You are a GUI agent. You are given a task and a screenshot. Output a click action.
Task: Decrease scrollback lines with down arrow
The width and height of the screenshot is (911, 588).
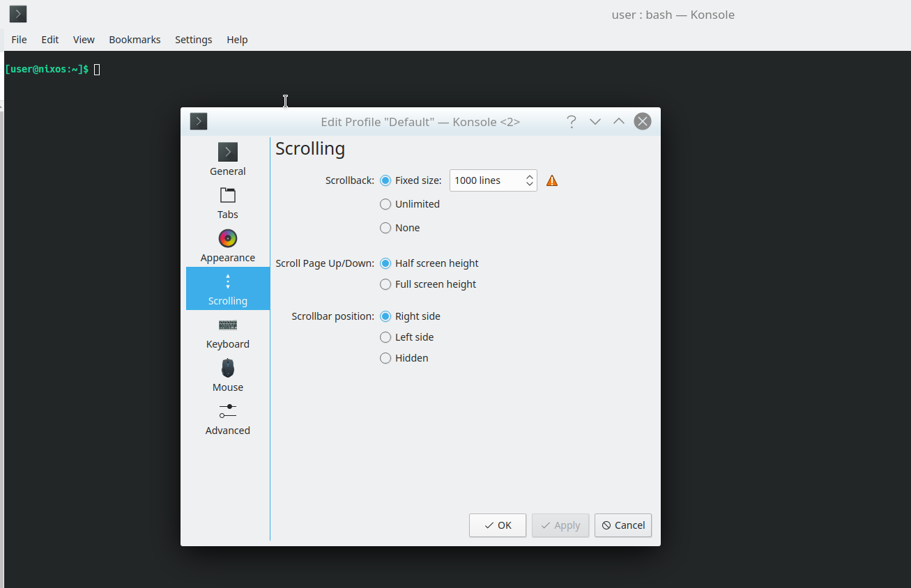tap(530, 185)
